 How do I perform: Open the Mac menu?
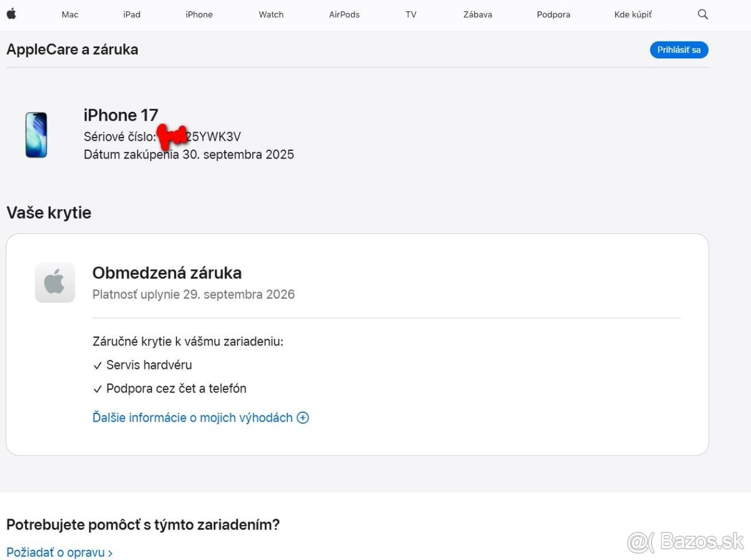tap(70, 14)
